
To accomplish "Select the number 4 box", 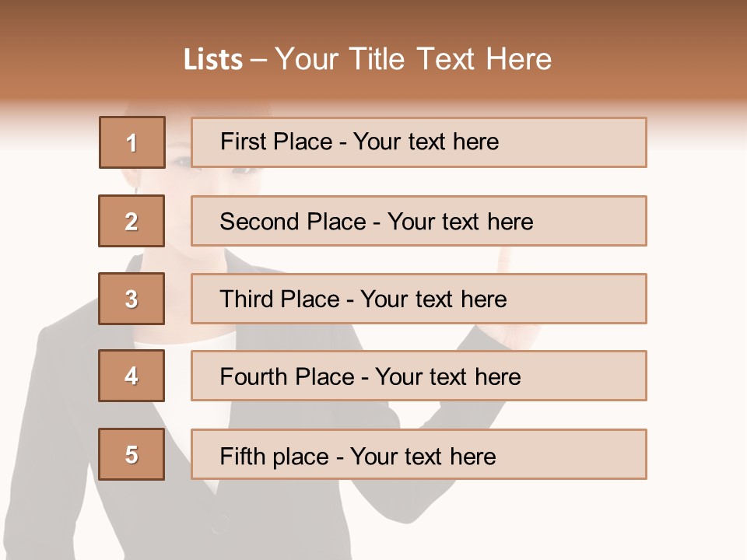I will click(x=132, y=376).
